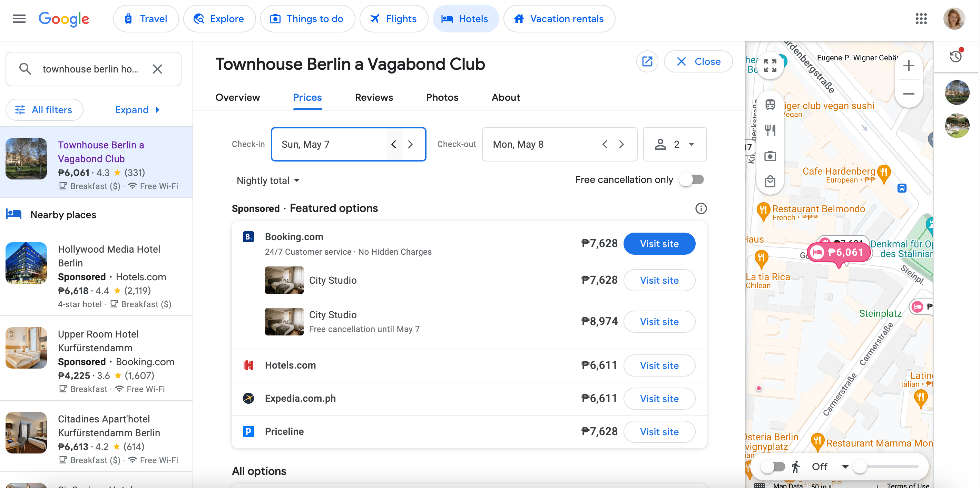Click the Expedia logo icon

(x=248, y=398)
